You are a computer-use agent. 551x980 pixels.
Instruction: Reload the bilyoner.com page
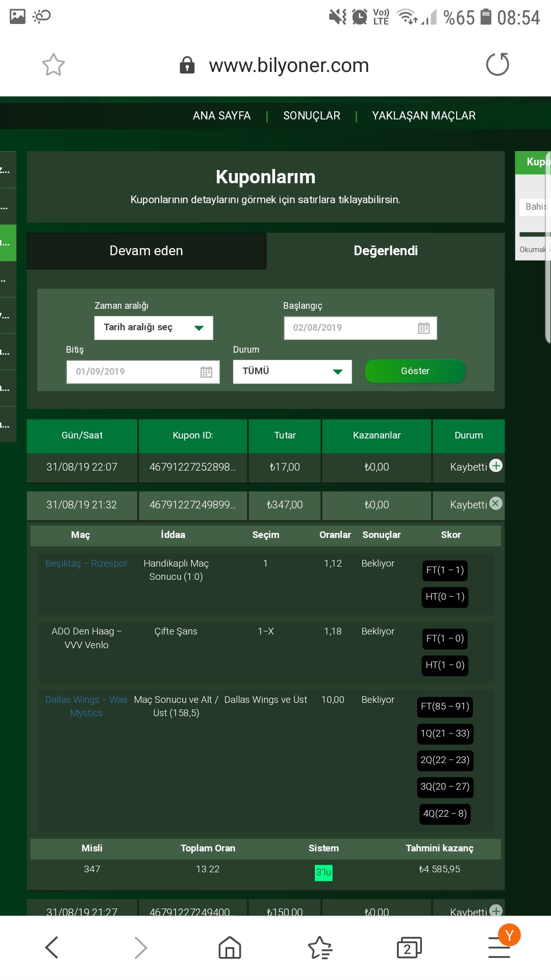(497, 65)
